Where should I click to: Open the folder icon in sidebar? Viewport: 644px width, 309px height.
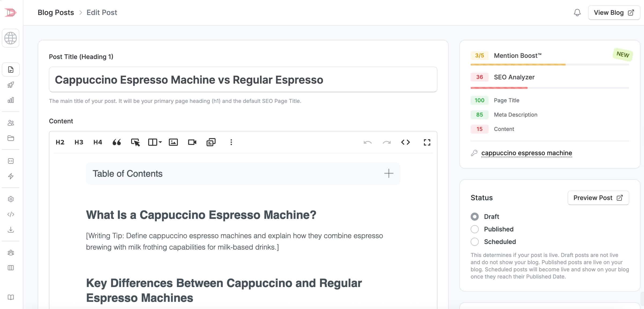(11, 138)
